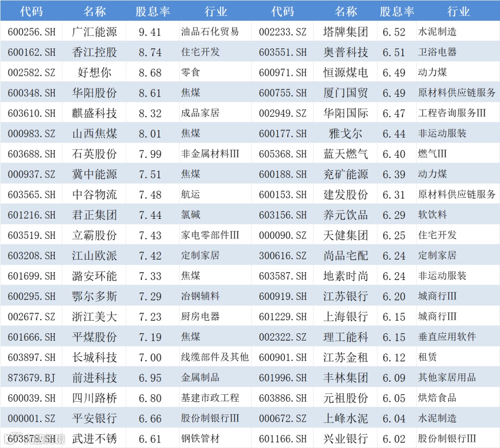Click stock code 873679.BJ
500x448 pixels.
pyautogui.click(x=31, y=378)
